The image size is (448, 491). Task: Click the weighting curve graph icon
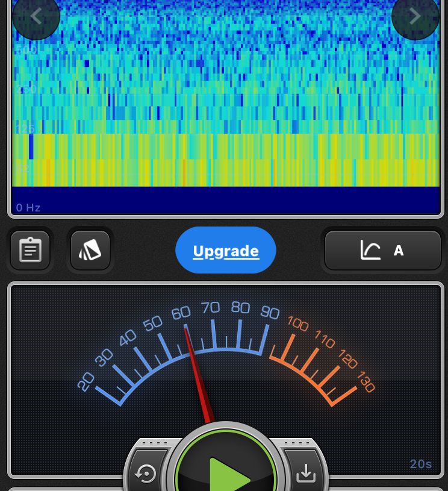point(370,250)
